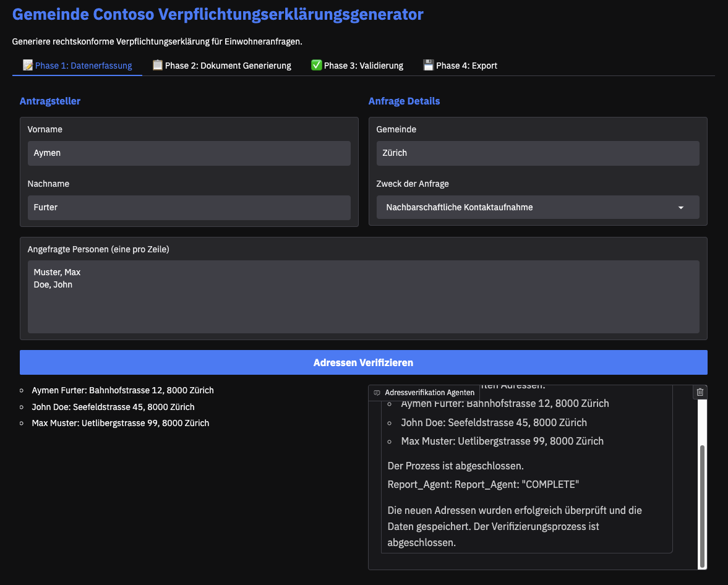
Task: Click the Nachname field containing Furter
Action: click(189, 208)
